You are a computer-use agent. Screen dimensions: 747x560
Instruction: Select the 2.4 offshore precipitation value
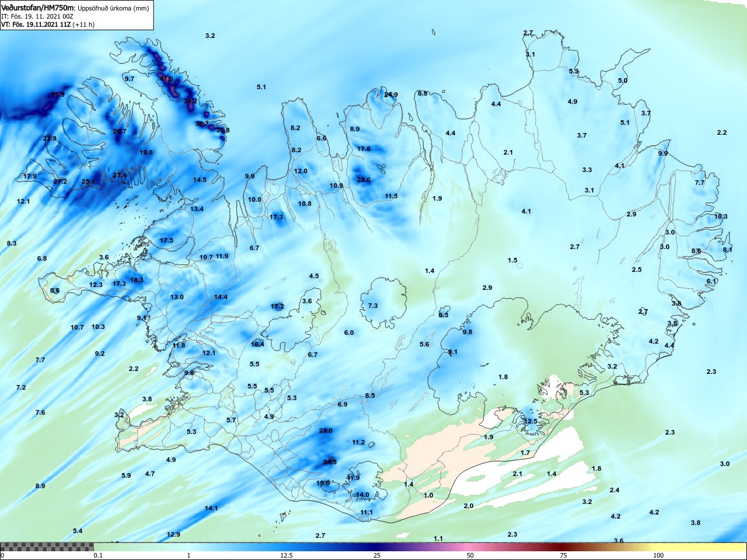615,490
